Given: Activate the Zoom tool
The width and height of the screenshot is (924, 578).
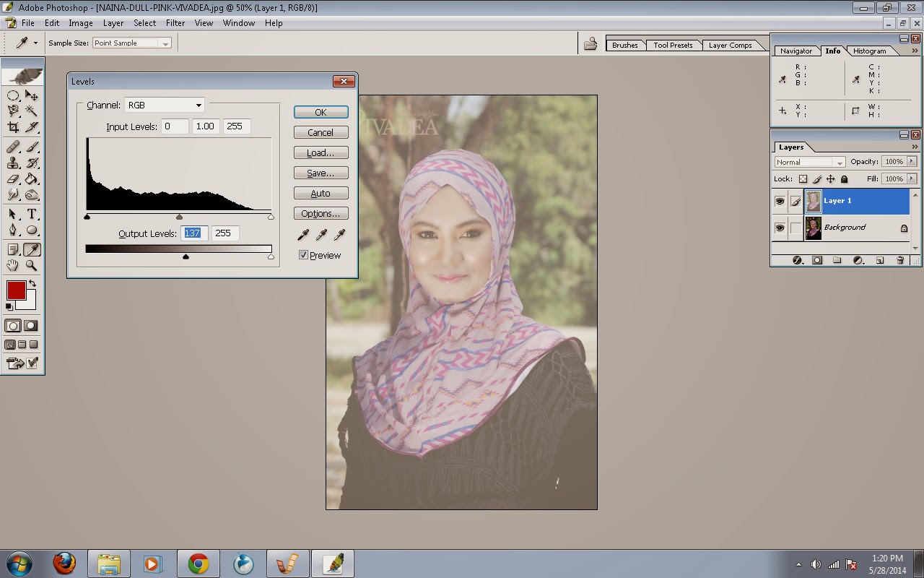Looking at the screenshot, I should click(32, 267).
